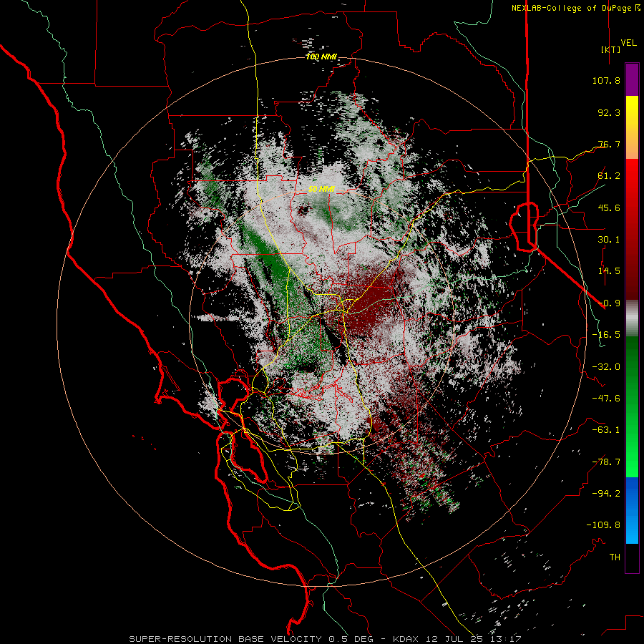The image size is (644, 644).
Task: Click the 45.6 velocity scale value
Action: [609, 208]
